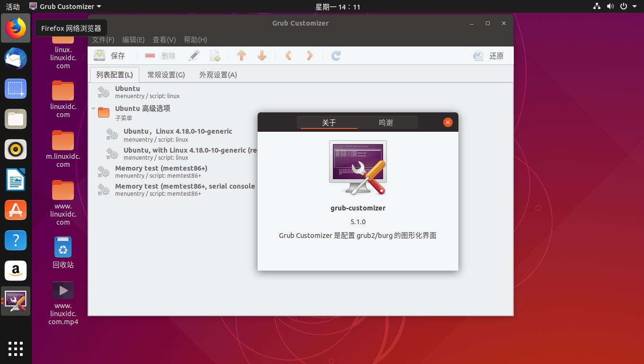Switch to 外观设置(A) tab
This screenshot has width=644, height=364.
pyautogui.click(x=218, y=74)
